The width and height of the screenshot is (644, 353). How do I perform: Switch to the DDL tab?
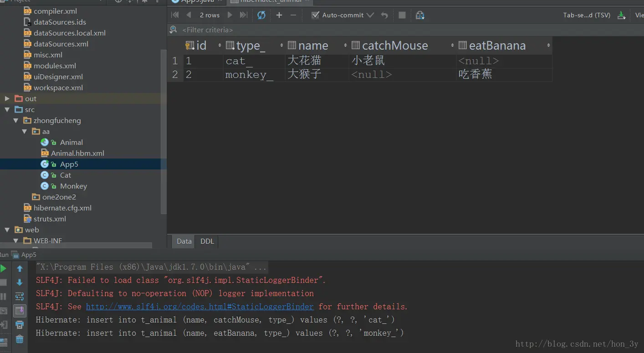(207, 241)
